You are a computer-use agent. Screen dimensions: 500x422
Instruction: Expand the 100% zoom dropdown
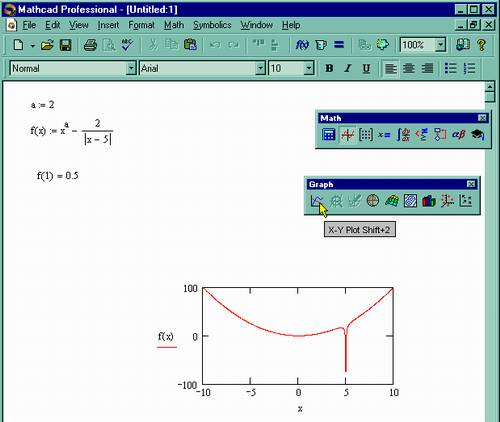coord(441,45)
